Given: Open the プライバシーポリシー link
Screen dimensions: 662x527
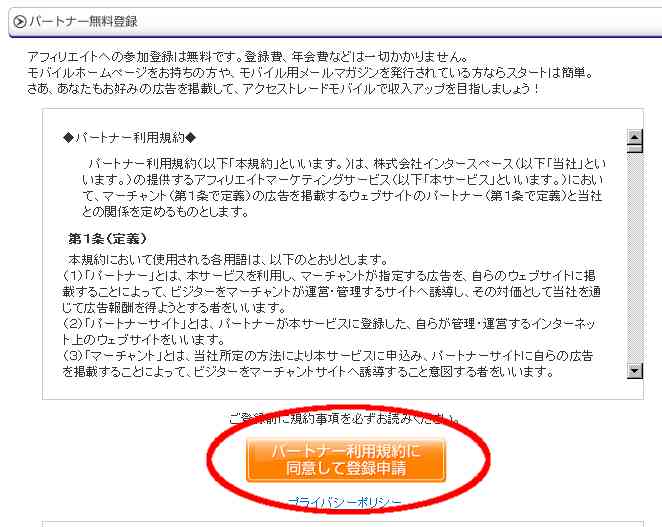Looking at the screenshot, I should 345,502.
